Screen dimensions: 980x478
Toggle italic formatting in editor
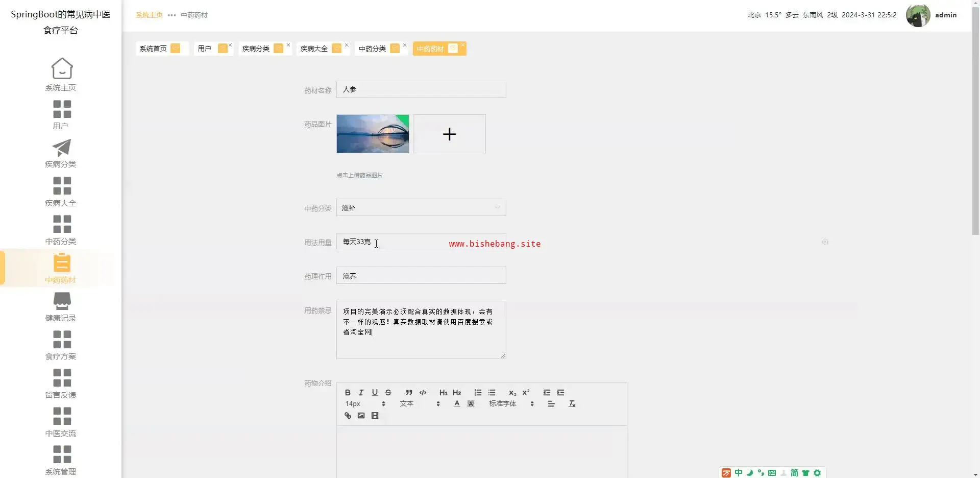[x=361, y=392]
